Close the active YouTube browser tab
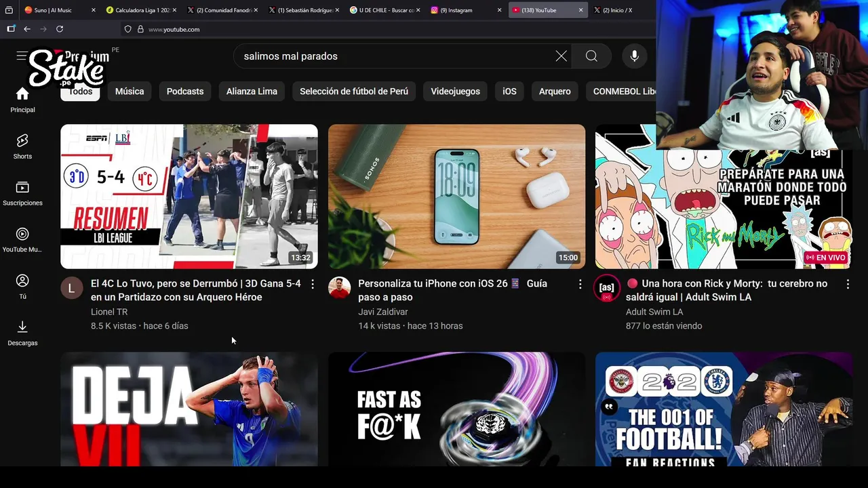The width and height of the screenshot is (868, 488). (580, 10)
